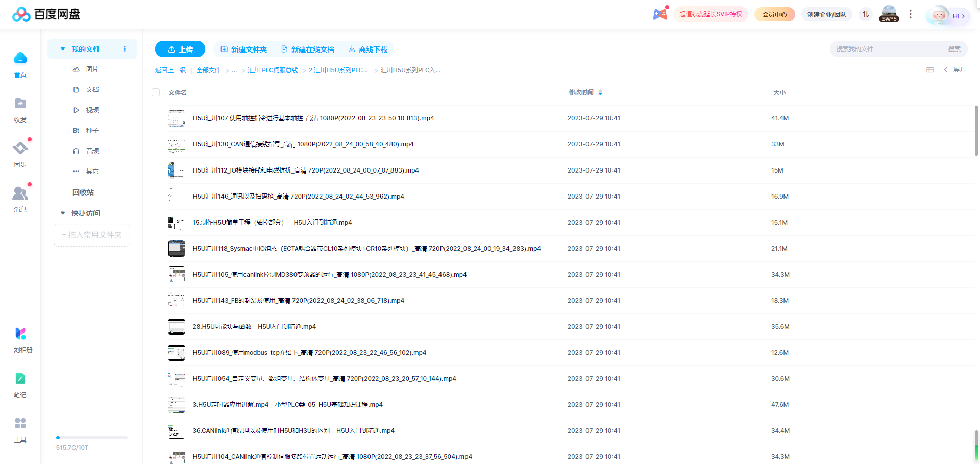Image resolution: width=980 pixels, height=464 pixels.
Task: Open file H5U汇川143_FB的封装及使用
Action: (298, 301)
